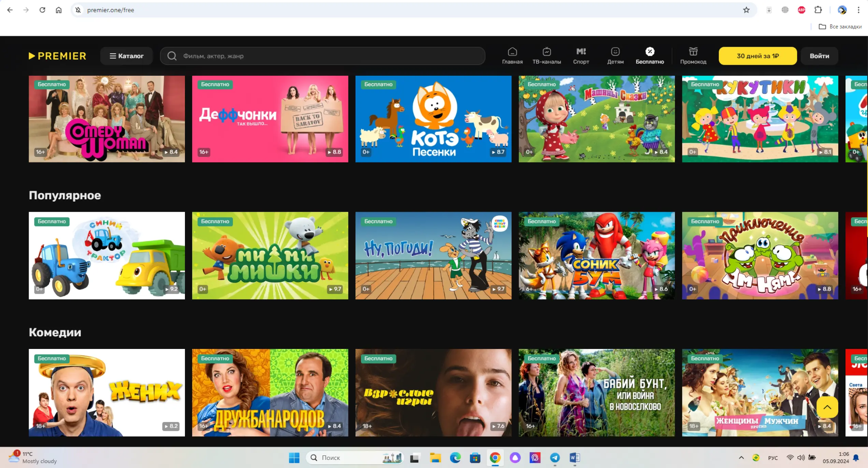Open the Детям kids section icon
Viewport: 868px width, 468px height.
pos(615,56)
